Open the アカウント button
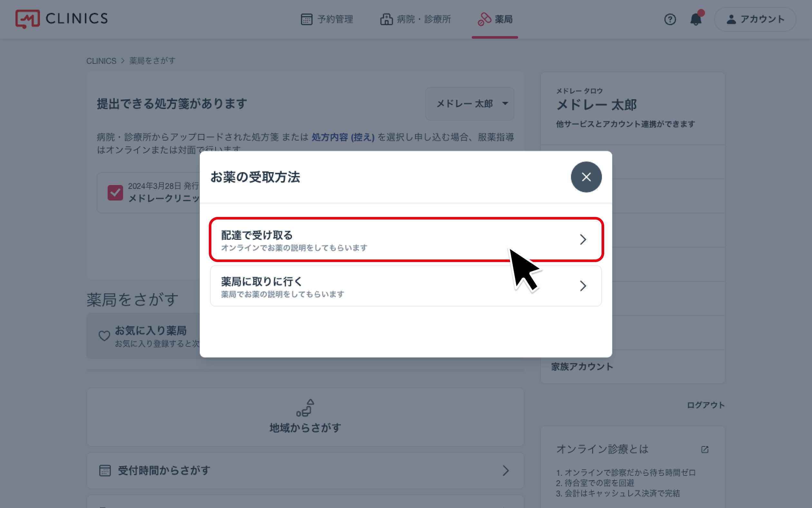The image size is (812, 508). [x=755, y=19]
